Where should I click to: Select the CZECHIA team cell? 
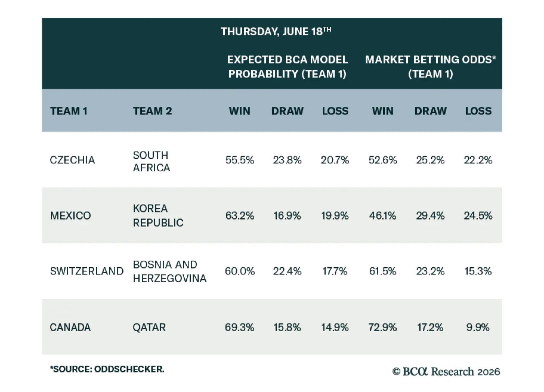[x=72, y=160]
